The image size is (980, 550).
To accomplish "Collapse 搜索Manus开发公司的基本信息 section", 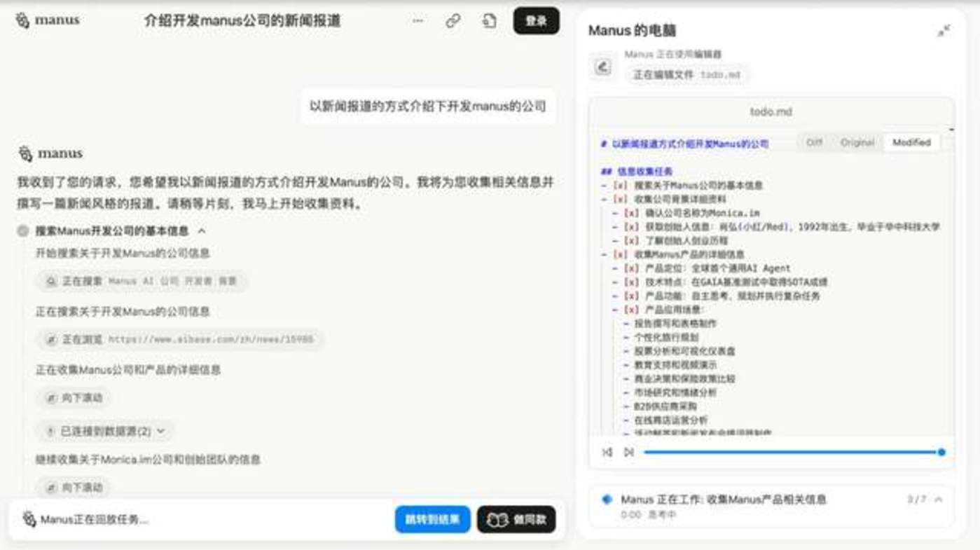I will pos(202,231).
